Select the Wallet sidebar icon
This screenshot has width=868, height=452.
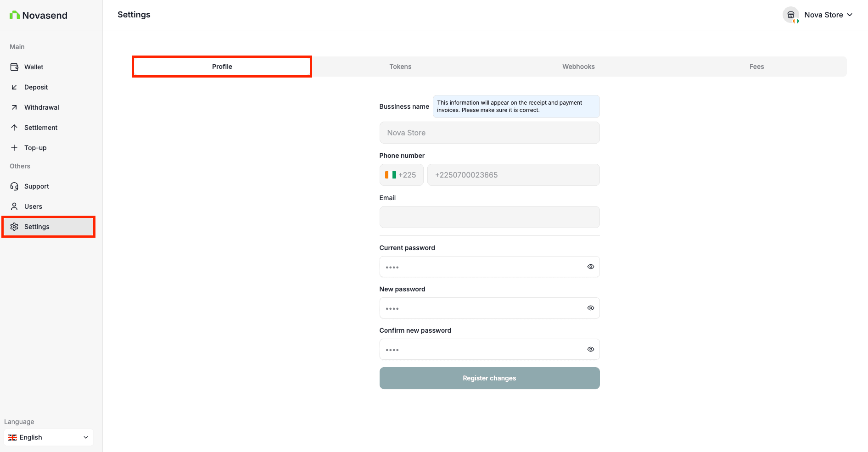(x=14, y=67)
